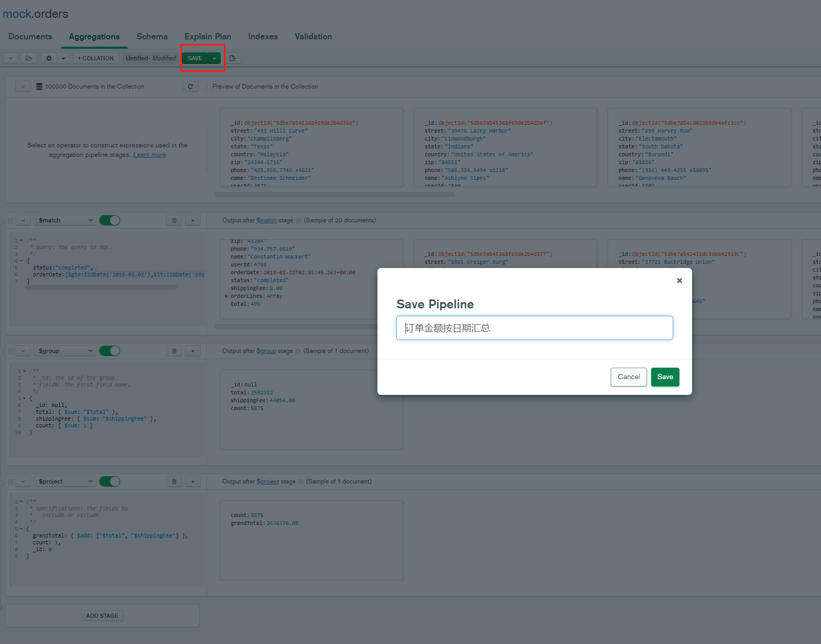The width and height of the screenshot is (821, 644).
Task: Open the $match documentation link
Action: [x=266, y=220]
